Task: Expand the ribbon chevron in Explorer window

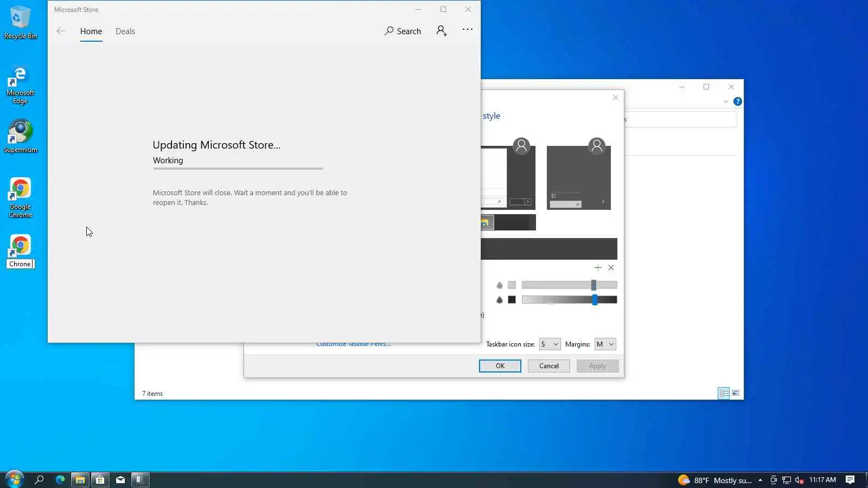Action: coord(726,101)
